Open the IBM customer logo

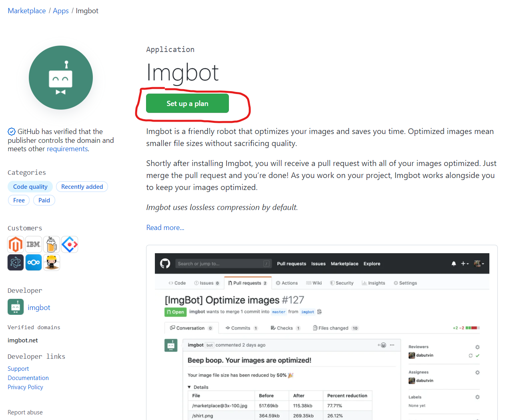coord(34,244)
